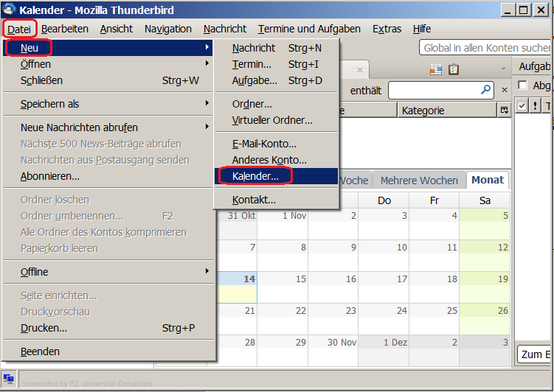Image resolution: width=554 pixels, height=392 pixels.
Task: Click the online status icon in the status bar
Action: point(8,379)
